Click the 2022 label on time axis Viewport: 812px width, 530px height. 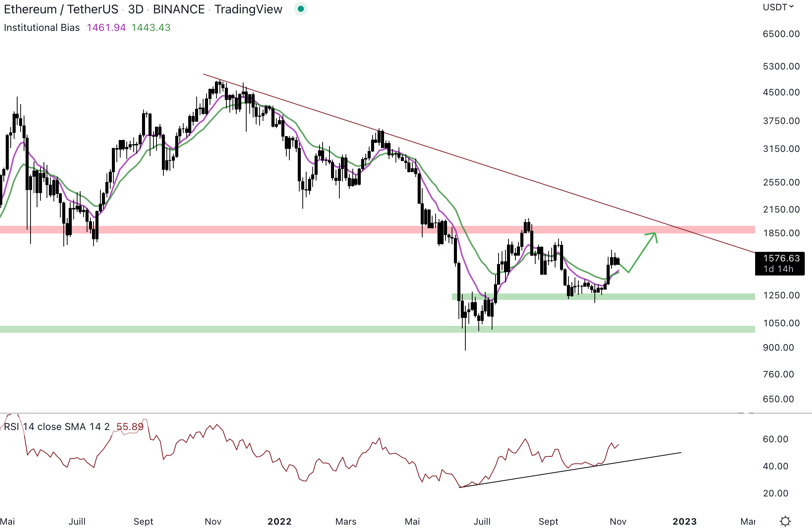click(279, 521)
